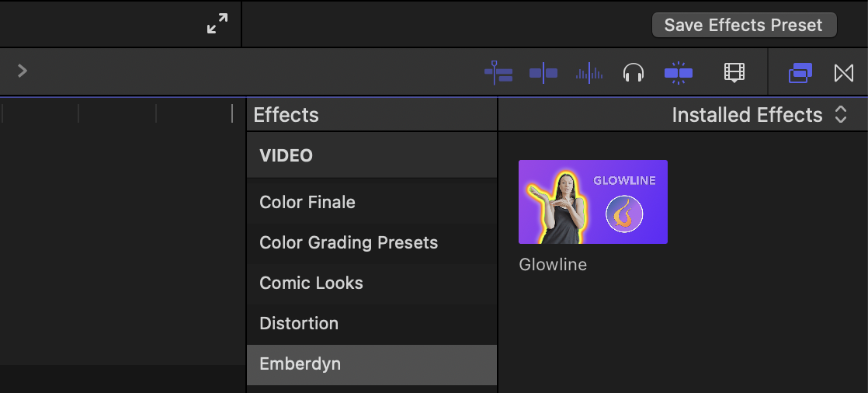Viewport: 868px width, 393px height.
Task: Solo selected clips with headphones icon
Action: (x=634, y=73)
